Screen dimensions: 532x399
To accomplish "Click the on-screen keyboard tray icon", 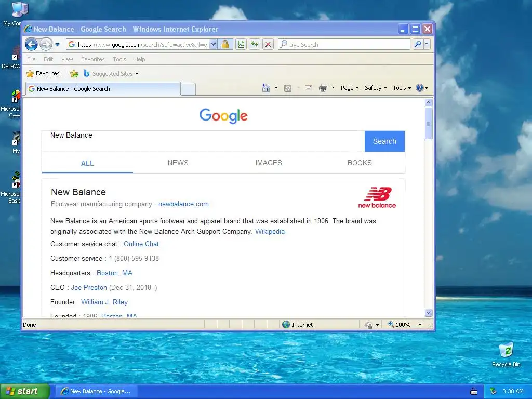I will point(474,392).
